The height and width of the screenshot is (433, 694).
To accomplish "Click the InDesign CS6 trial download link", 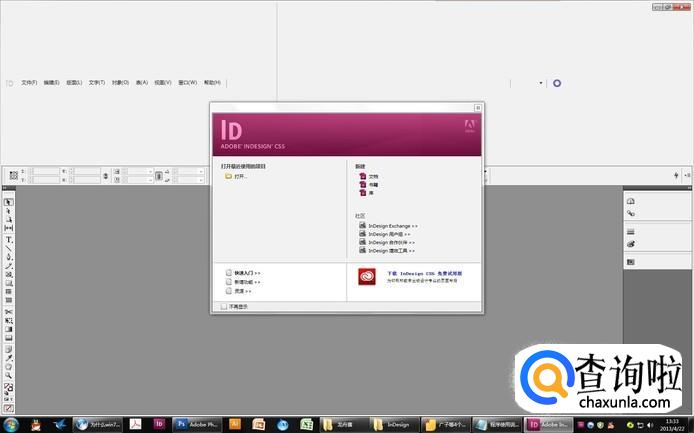I will point(424,274).
